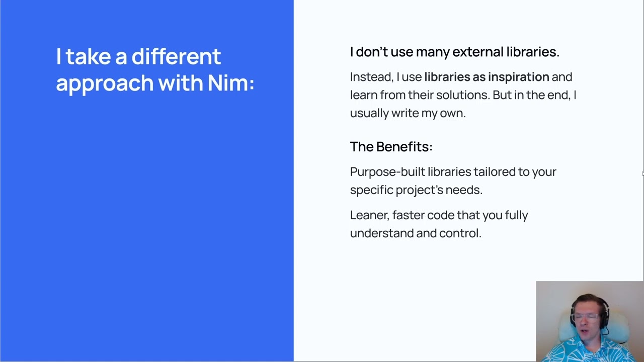This screenshot has width=644, height=362.
Task: Click the presenter webcam video thumbnail
Action: point(589,321)
